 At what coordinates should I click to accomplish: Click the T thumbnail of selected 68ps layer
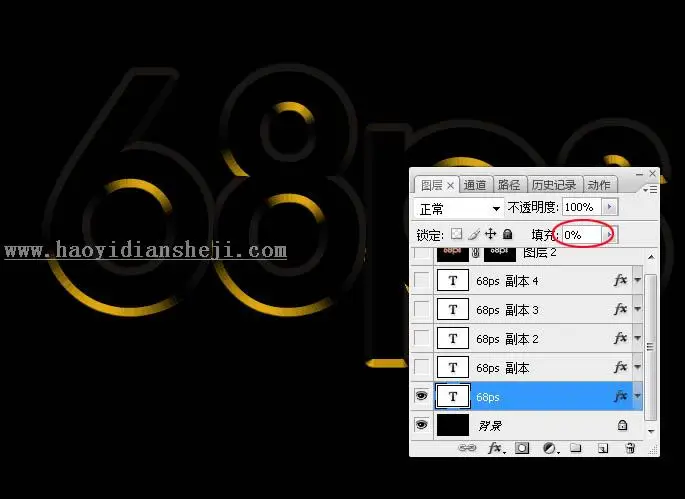[453, 396]
